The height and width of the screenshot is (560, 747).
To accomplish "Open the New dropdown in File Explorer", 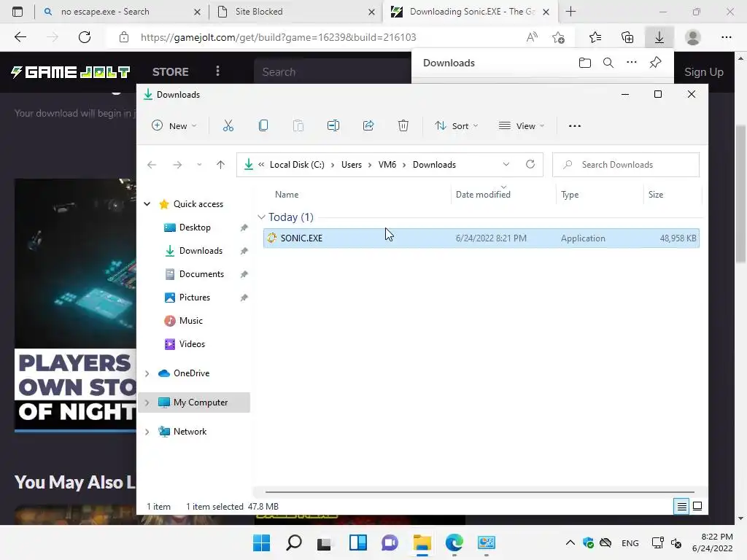I will pyautogui.click(x=174, y=125).
